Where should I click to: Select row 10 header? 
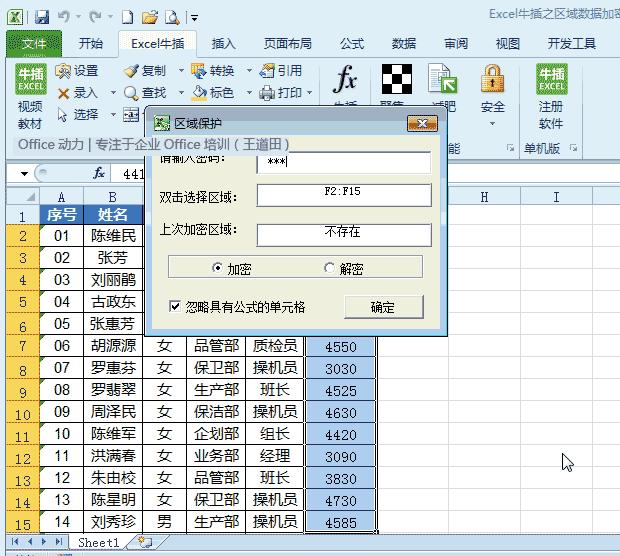pyautogui.click(x=23, y=412)
